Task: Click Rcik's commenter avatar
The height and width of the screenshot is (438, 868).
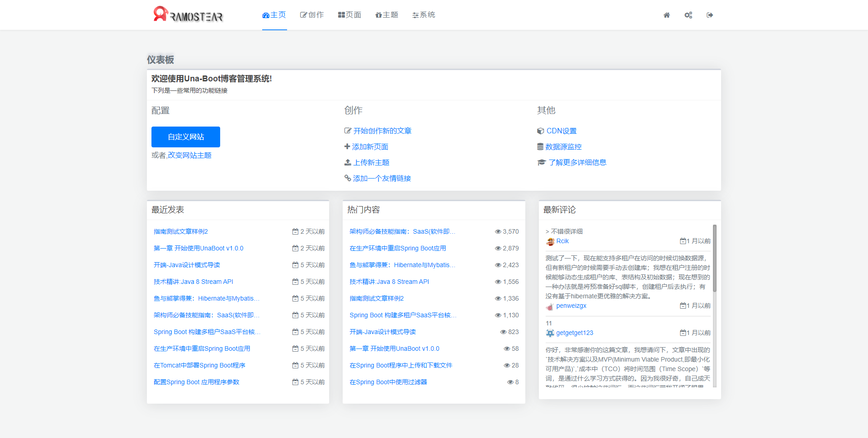Action: (550, 241)
